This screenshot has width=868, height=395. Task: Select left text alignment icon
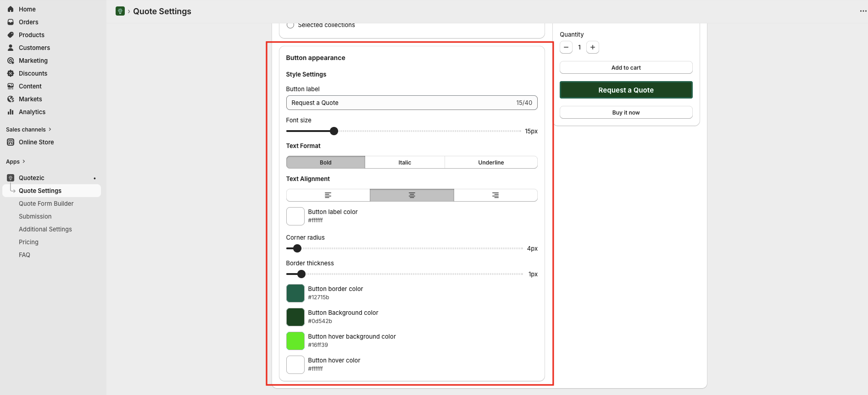pos(328,195)
